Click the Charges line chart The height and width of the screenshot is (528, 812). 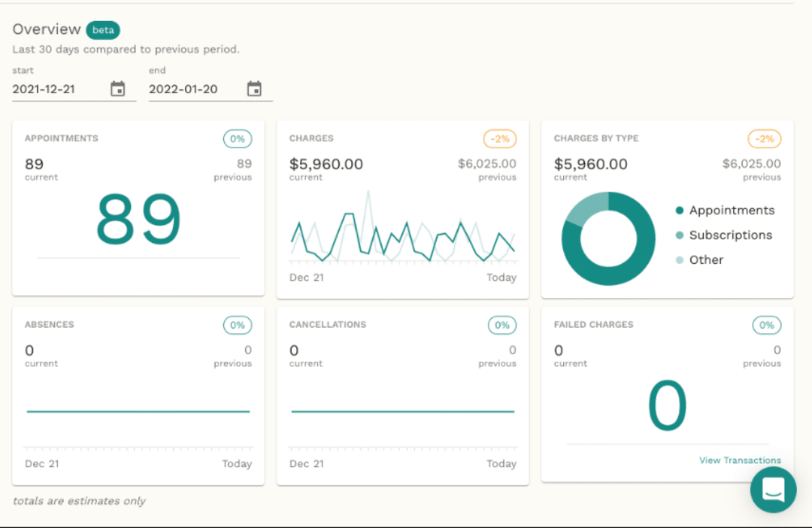[x=403, y=233]
